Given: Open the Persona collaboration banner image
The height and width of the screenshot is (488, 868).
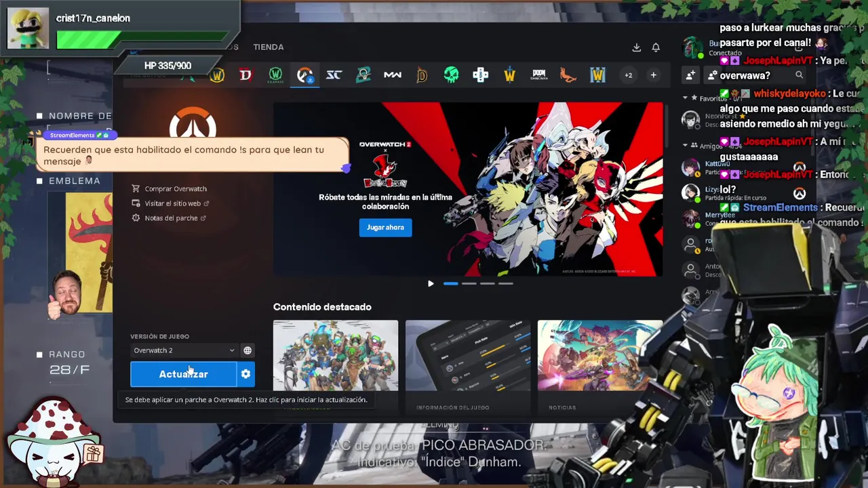Looking at the screenshot, I should tap(468, 189).
